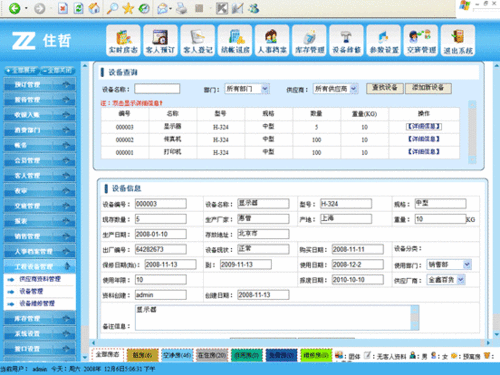Open the browser History icon
This screenshot has width=500, height=375.
coord(144,8)
